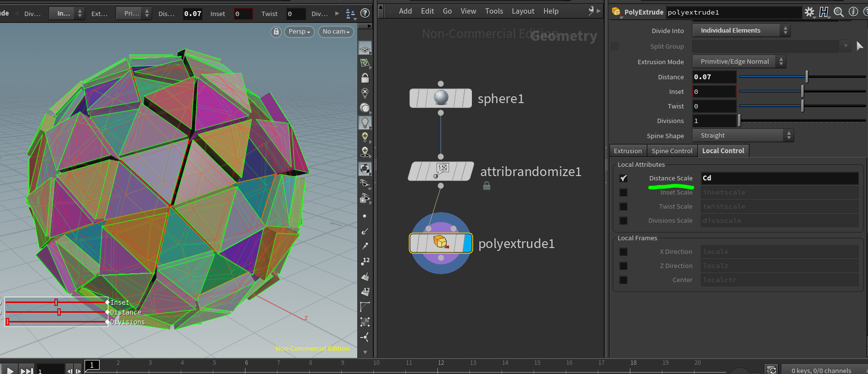Open the Split Group dropdown arrow
The image size is (868, 374).
tap(846, 46)
